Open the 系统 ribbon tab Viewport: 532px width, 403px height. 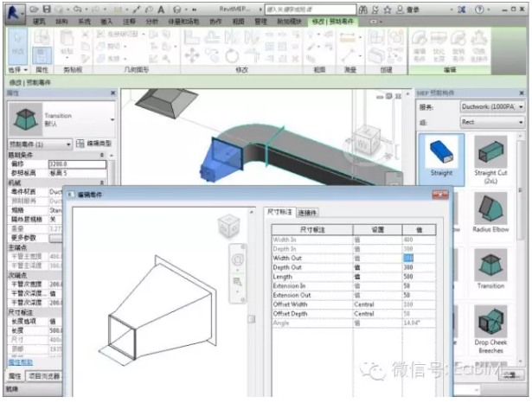tap(84, 22)
